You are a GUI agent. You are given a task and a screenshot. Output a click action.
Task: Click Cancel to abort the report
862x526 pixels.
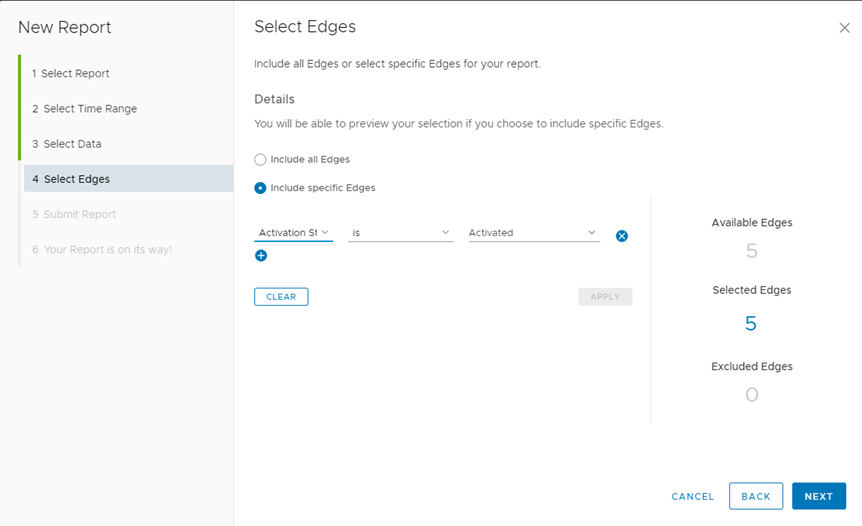click(692, 497)
